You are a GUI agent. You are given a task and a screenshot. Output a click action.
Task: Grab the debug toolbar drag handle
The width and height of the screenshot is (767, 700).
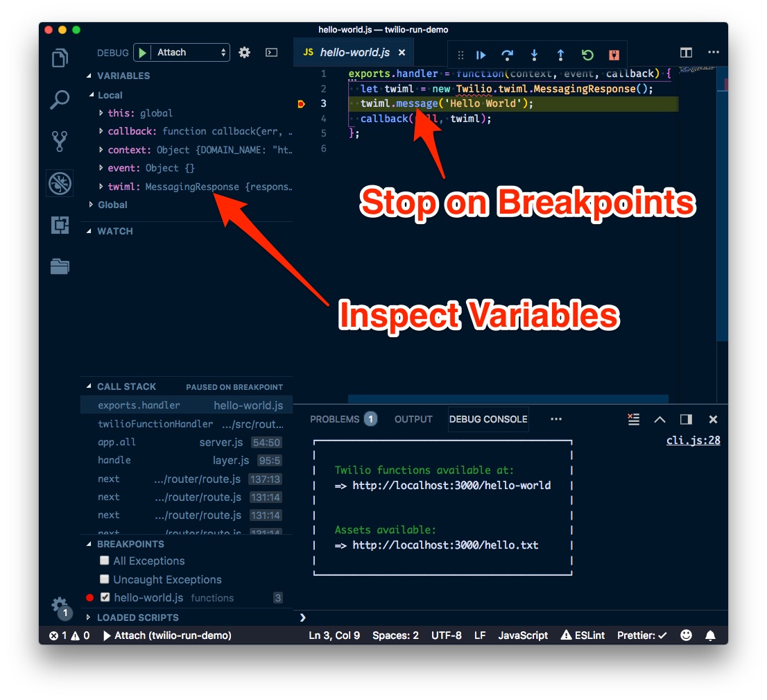(460, 55)
